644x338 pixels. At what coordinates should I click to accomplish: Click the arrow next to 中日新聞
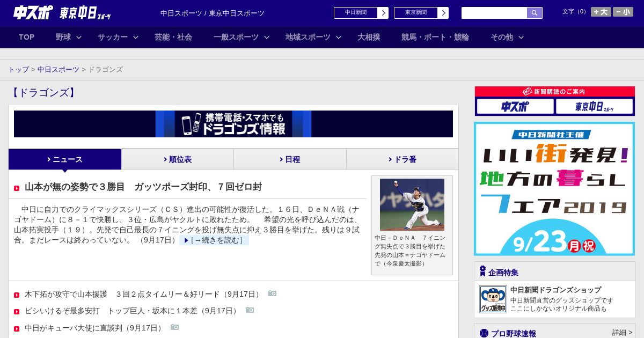383,13
